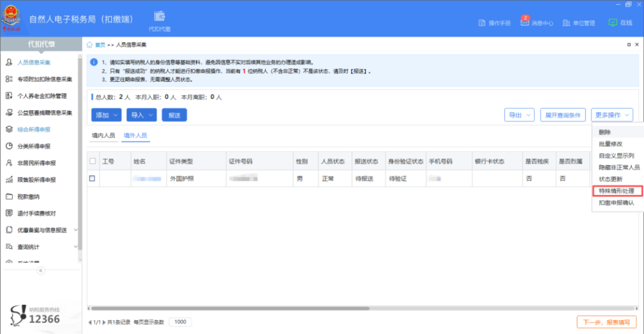Open the 操作手册 manual icon
Screen dimensions: 644x334
pyautogui.click(x=483, y=23)
